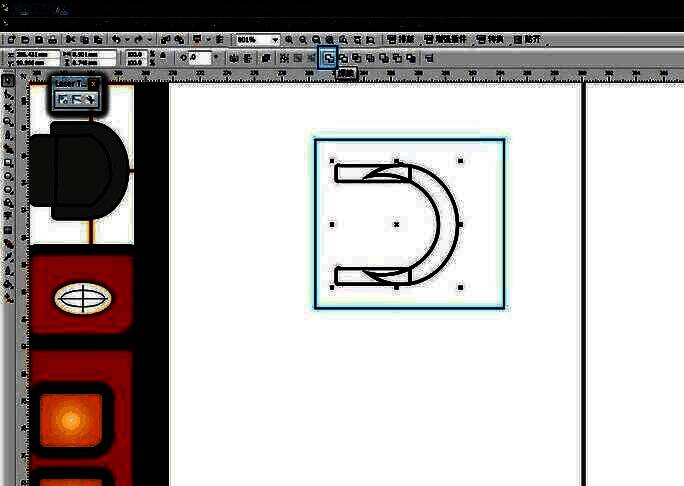Select the Rectangle tool in toolbox

7,161
